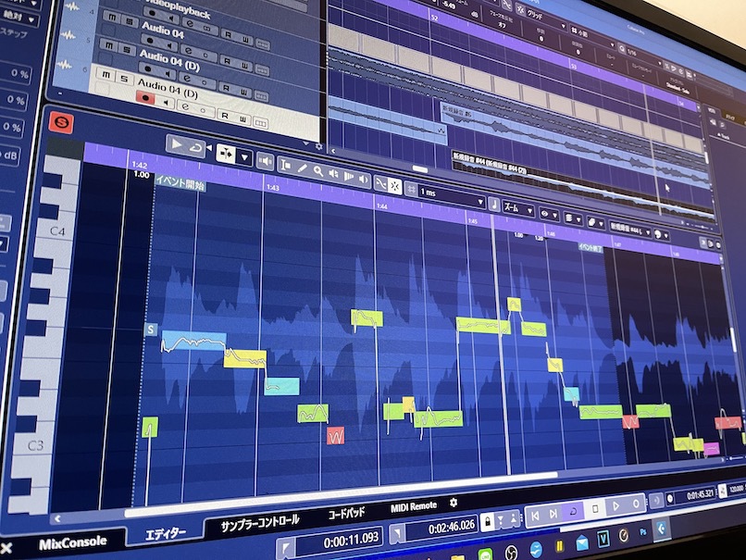Toggle Snap to Zero Crossing
Image resolution: width=746 pixels, height=560 pixels.
[x=380, y=183]
